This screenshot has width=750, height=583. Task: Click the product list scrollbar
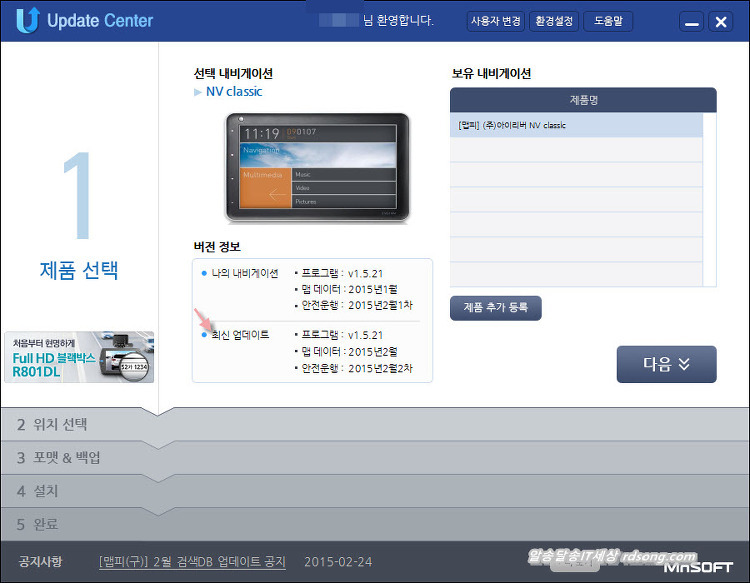point(709,199)
